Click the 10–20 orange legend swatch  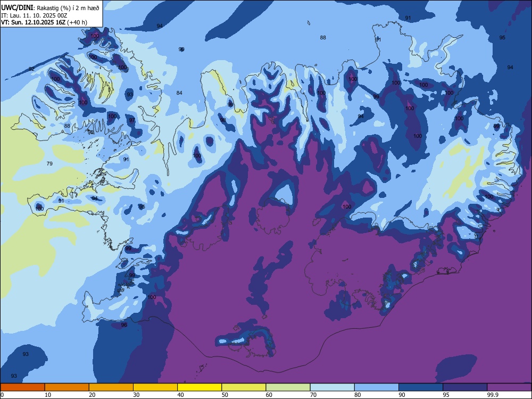(67, 387)
